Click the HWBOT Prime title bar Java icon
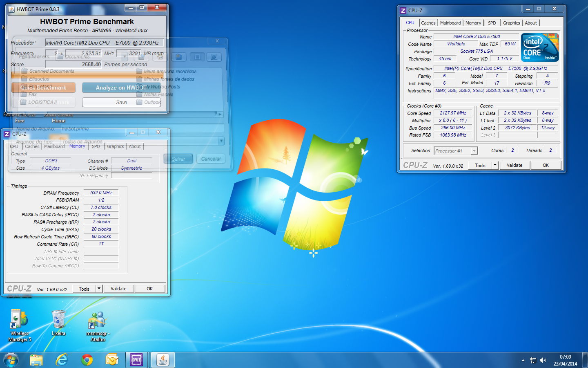 (x=11, y=9)
